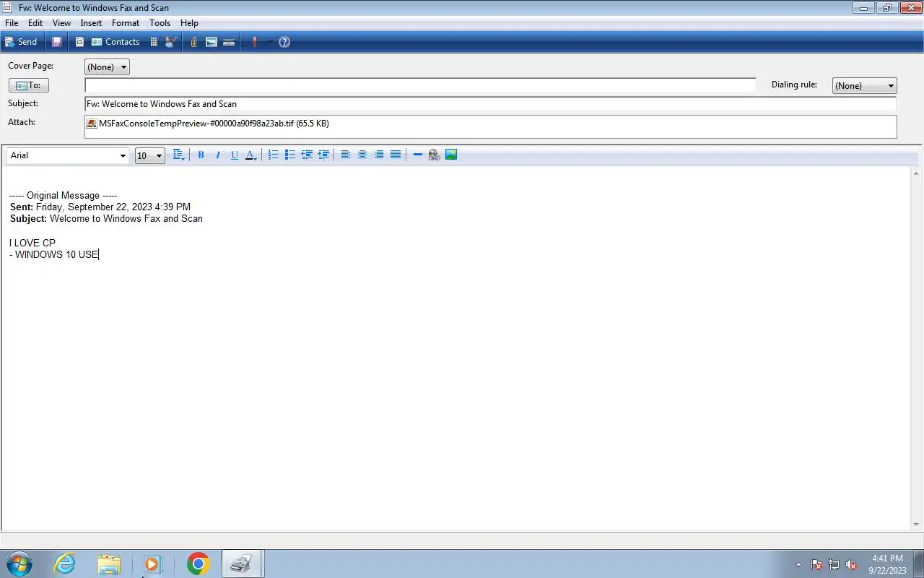This screenshot has width=924, height=578.
Task: Open the Windows Start menu
Action: [19, 564]
